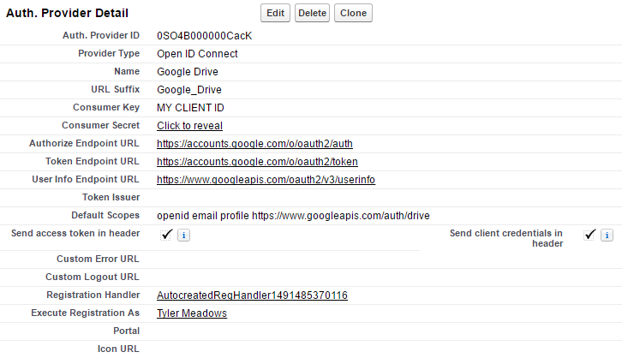622x364 pixels.
Task: Open the Token Endpoint URL link
Action: tap(257, 162)
